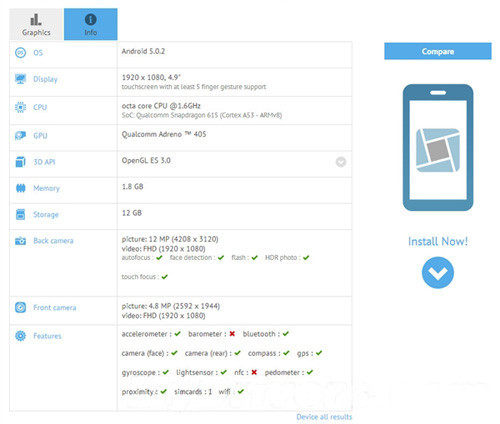Select the Qualcomm Adreno 405 value
Viewport: 500px width, 424px height.
pos(164,134)
